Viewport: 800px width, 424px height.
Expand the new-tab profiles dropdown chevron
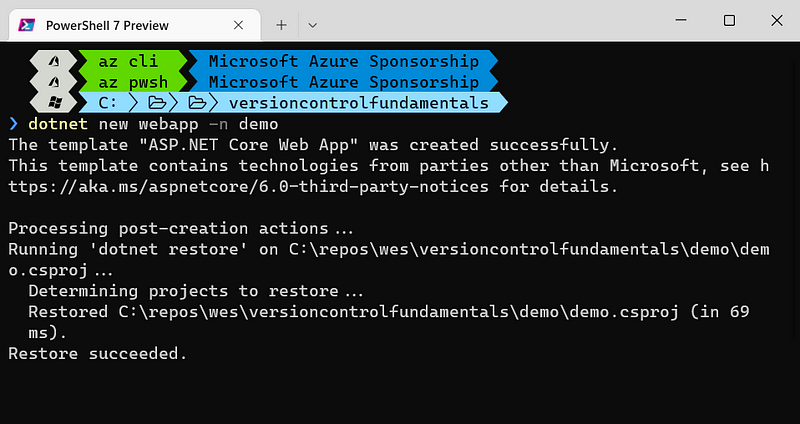coord(313,24)
